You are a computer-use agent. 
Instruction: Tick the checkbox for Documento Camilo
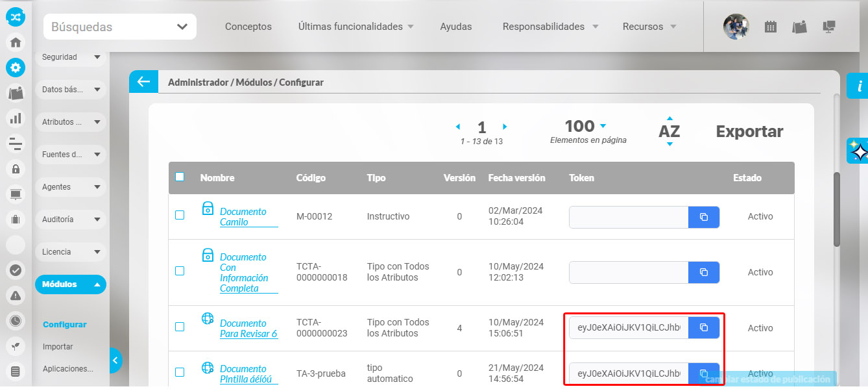[x=180, y=216]
